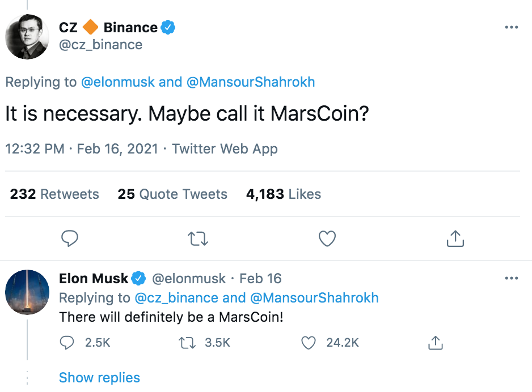Expand replies under Elon's tweet
This screenshot has height=392, width=532.
(x=99, y=377)
